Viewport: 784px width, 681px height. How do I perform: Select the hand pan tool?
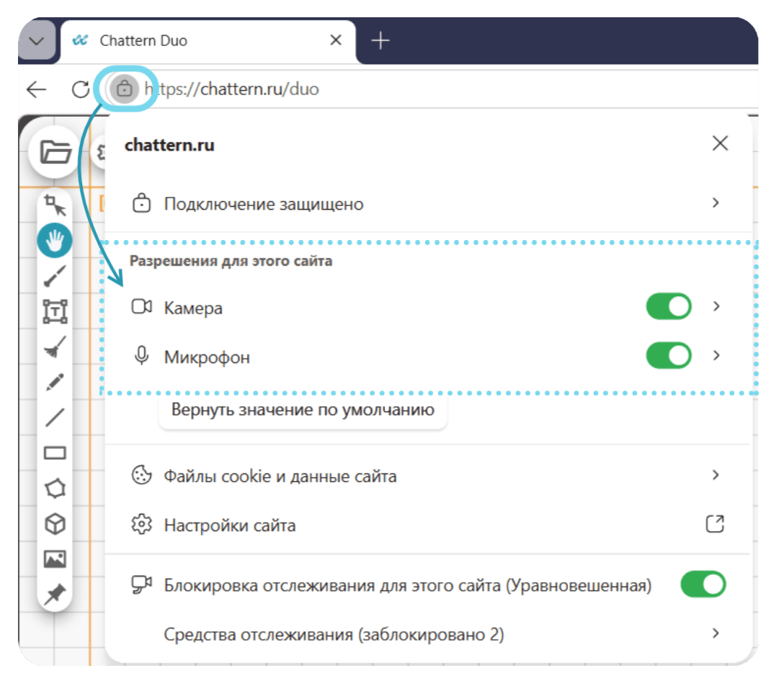[x=55, y=241]
